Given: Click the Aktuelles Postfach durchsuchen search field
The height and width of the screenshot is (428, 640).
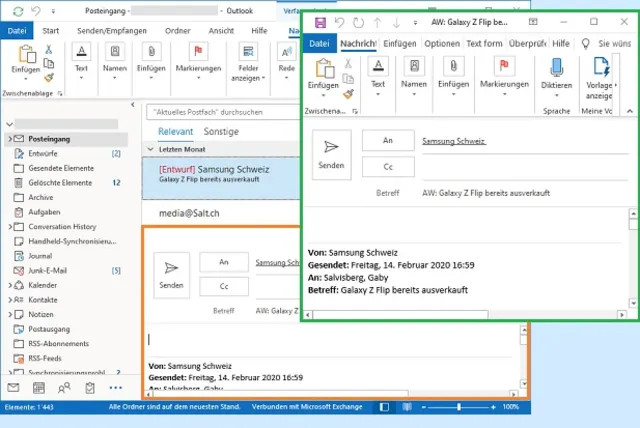Looking at the screenshot, I should tap(220, 112).
